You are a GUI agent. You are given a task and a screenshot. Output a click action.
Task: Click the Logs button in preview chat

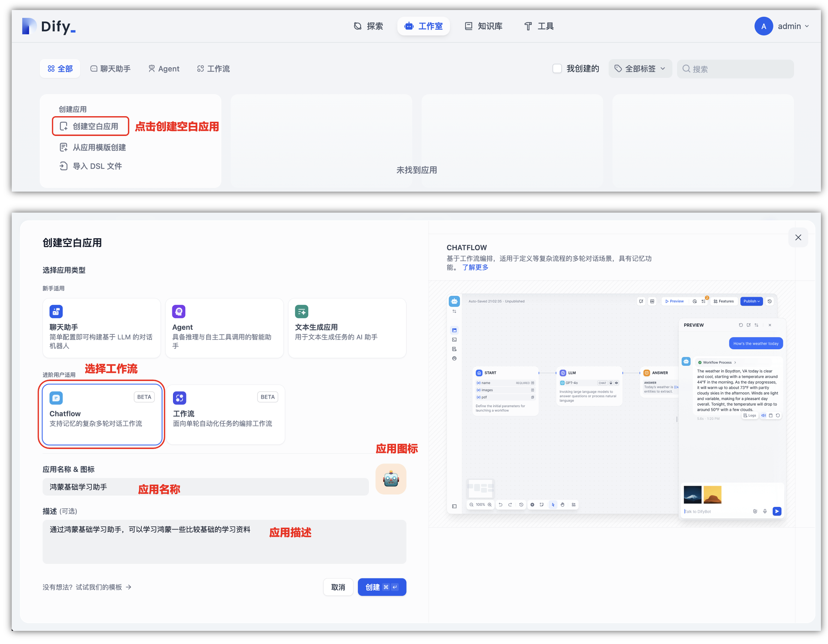click(x=750, y=416)
